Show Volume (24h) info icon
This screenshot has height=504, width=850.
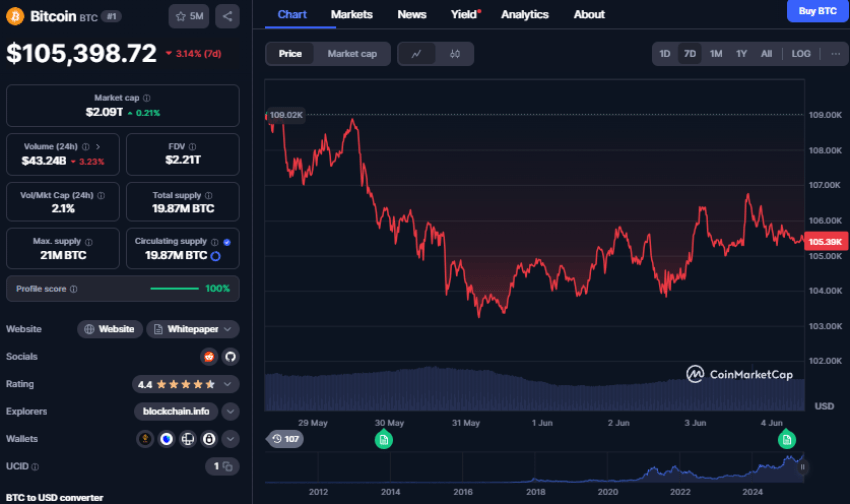click(86, 147)
